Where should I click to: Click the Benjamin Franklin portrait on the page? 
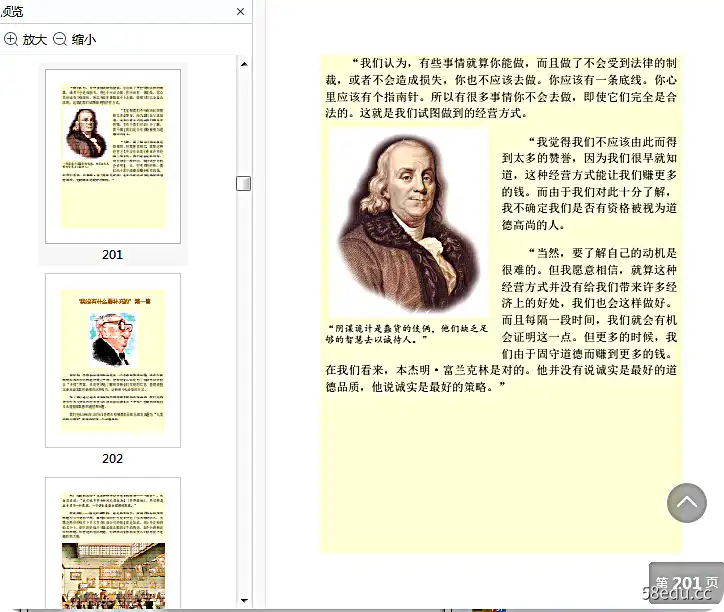(409, 223)
